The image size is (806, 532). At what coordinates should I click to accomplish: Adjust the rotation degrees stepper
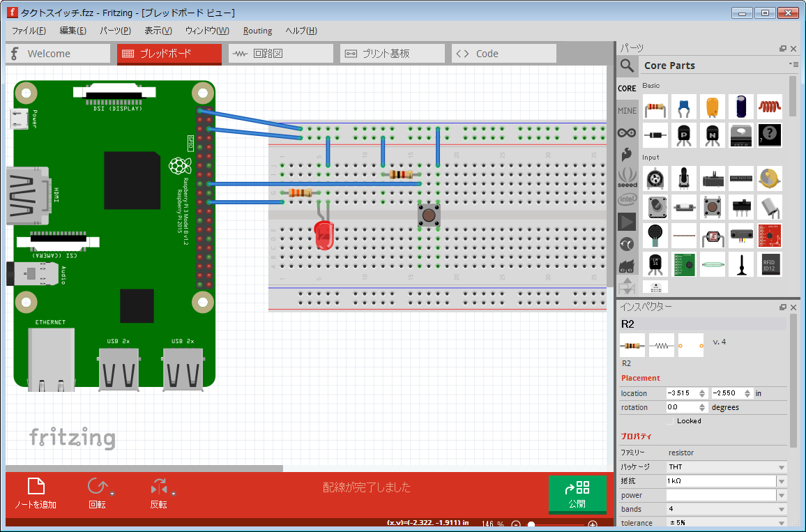pyautogui.click(x=702, y=407)
